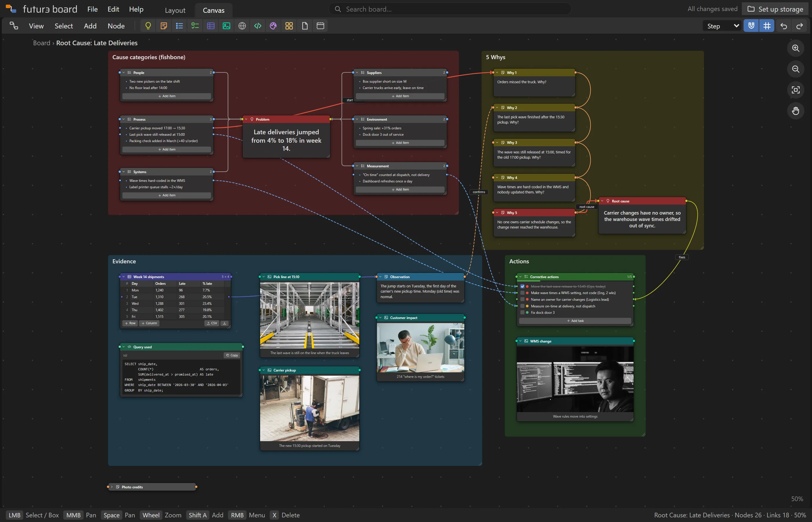Add a code node from toolbar

click(x=258, y=26)
